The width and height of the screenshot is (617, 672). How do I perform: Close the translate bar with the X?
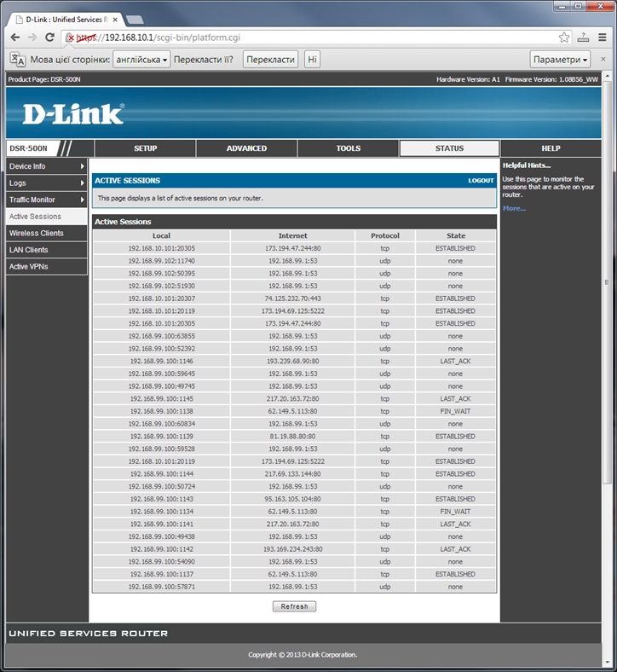pyautogui.click(x=603, y=60)
